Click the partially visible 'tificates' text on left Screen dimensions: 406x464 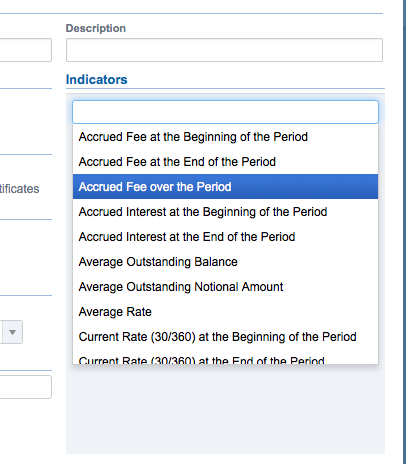tap(20, 189)
